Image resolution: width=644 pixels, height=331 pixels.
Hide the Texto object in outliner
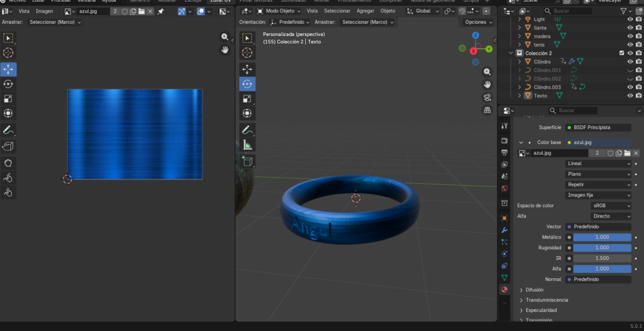630,96
